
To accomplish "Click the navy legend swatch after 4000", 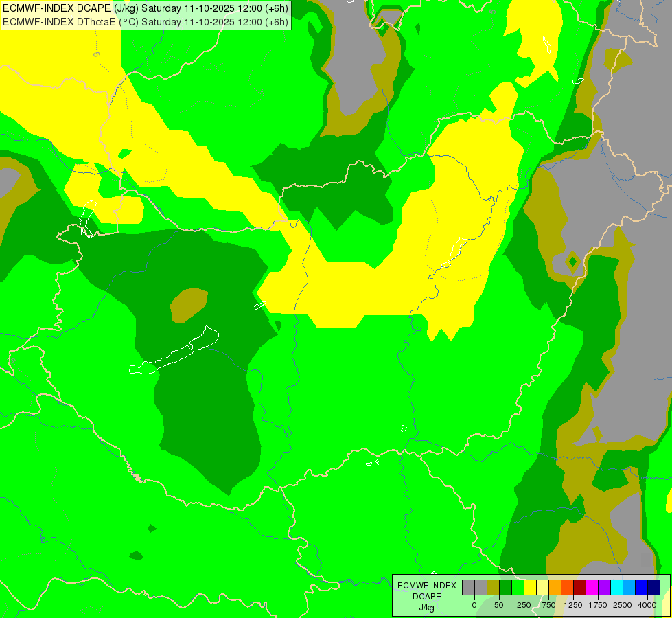I will [x=653, y=588].
